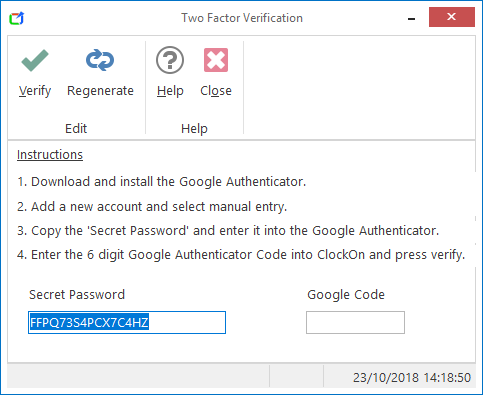Click the Regenerate text label
This screenshot has width=483, height=395.
pyautogui.click(x=100, y=91)
